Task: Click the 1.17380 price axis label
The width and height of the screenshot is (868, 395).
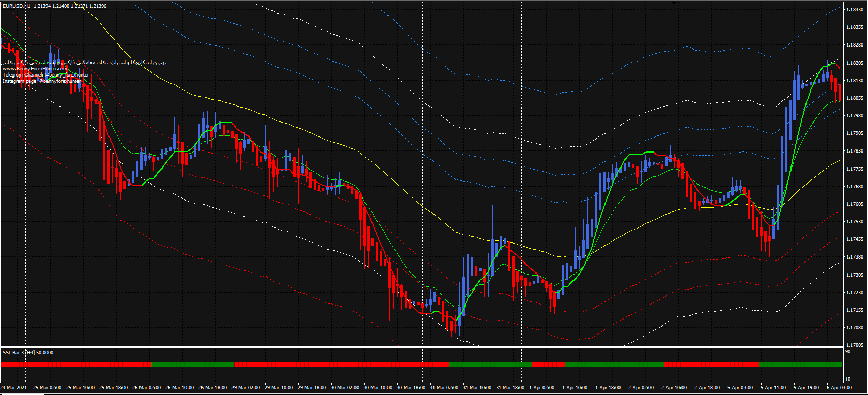Action: point(855,257)
